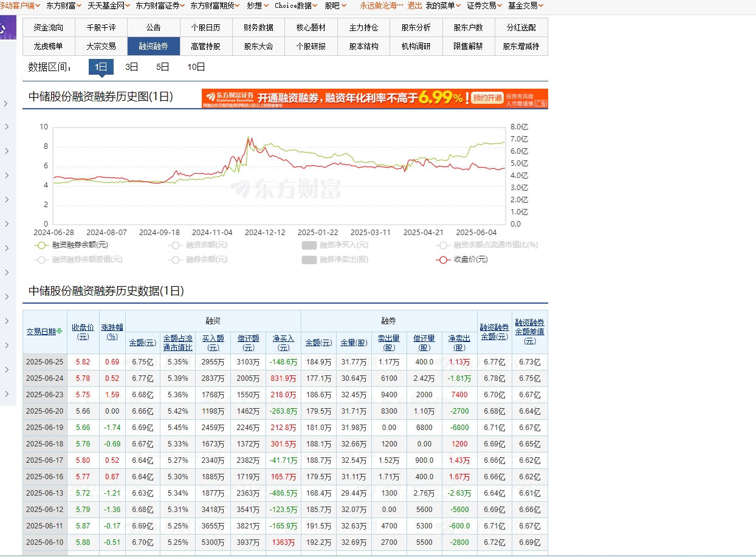Expand the Choice数据 menu
Image resolution: width=756 pixels, height=557 pixels.
click(x=297, y=5)
